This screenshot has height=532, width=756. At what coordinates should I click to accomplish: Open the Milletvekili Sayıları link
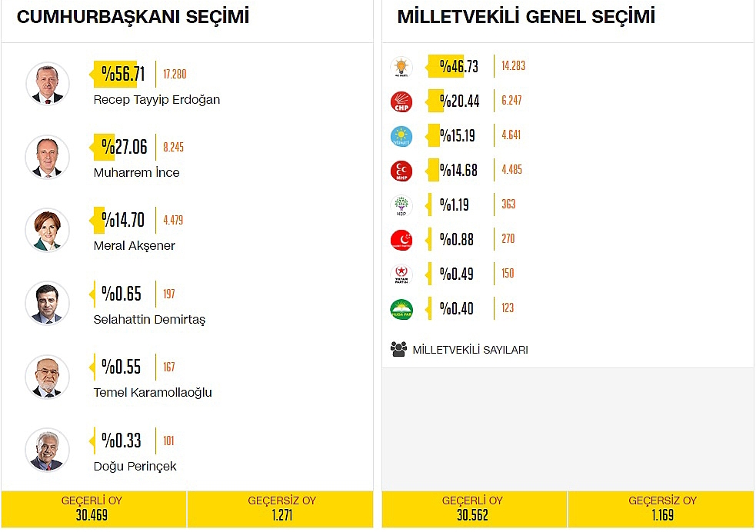[x=470, y=350]
